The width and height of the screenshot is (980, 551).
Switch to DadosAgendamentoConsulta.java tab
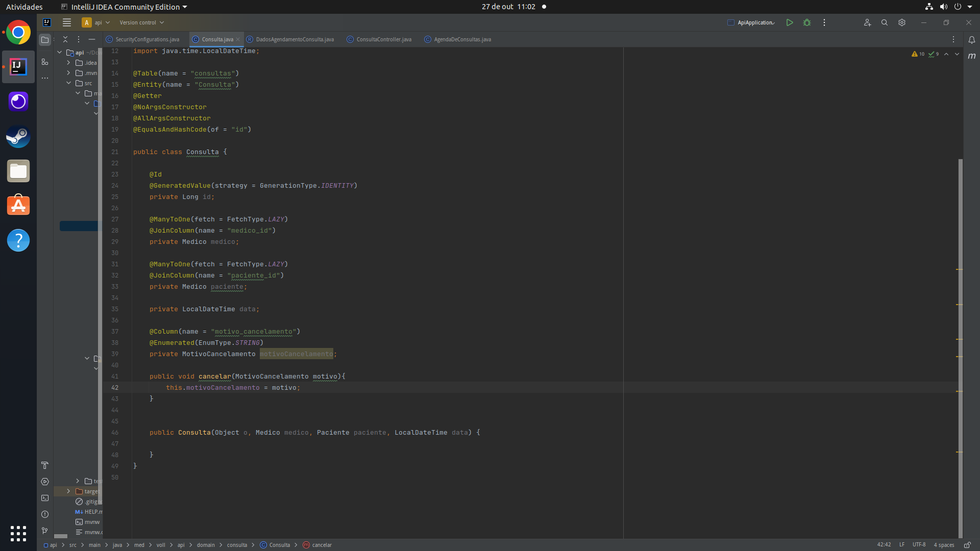pos(290,39)
